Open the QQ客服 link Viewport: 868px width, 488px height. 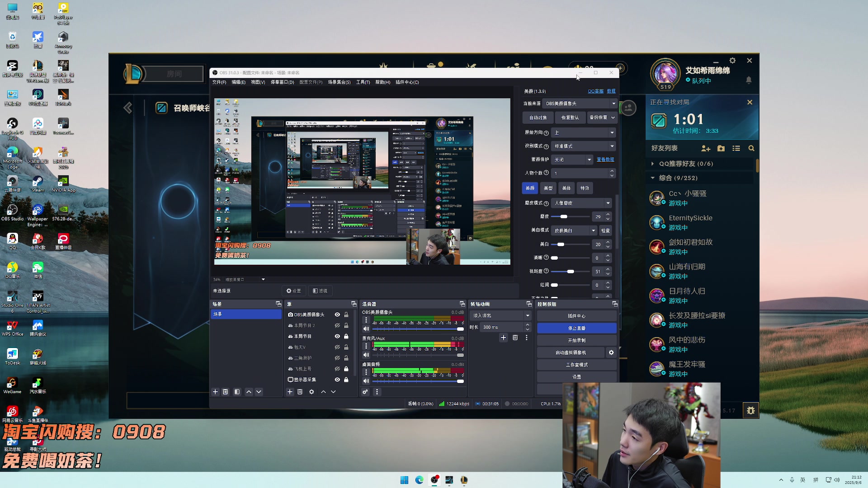[x=595, y=91]
